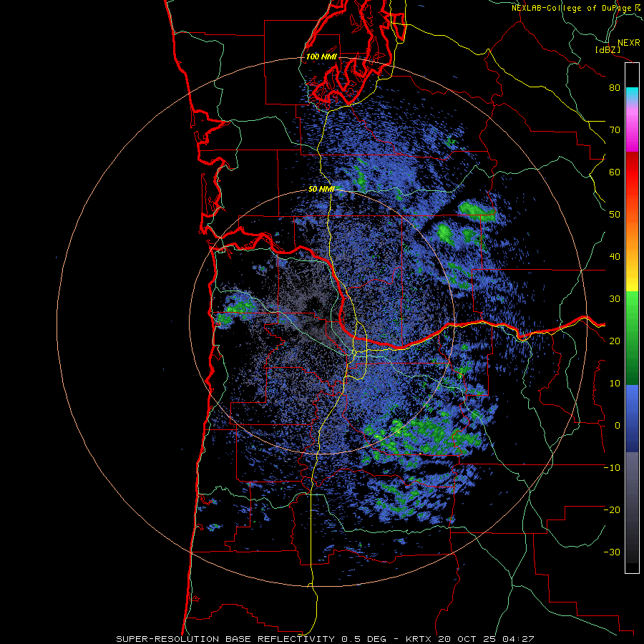Click the -30 dBZ scale label
This screenshot has width=644, height=644.
pyautogui.click(x=612, y=552)
